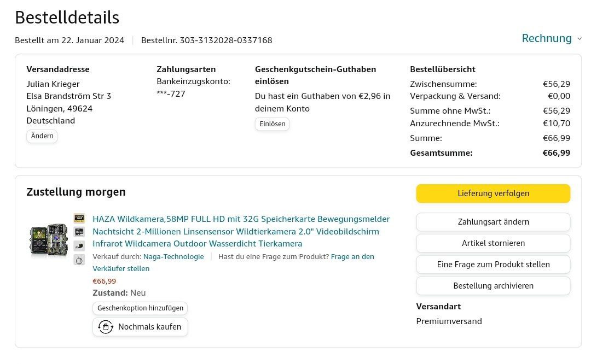
Task: Expand the Rechnung dropdown
Action: pos(546,38)
